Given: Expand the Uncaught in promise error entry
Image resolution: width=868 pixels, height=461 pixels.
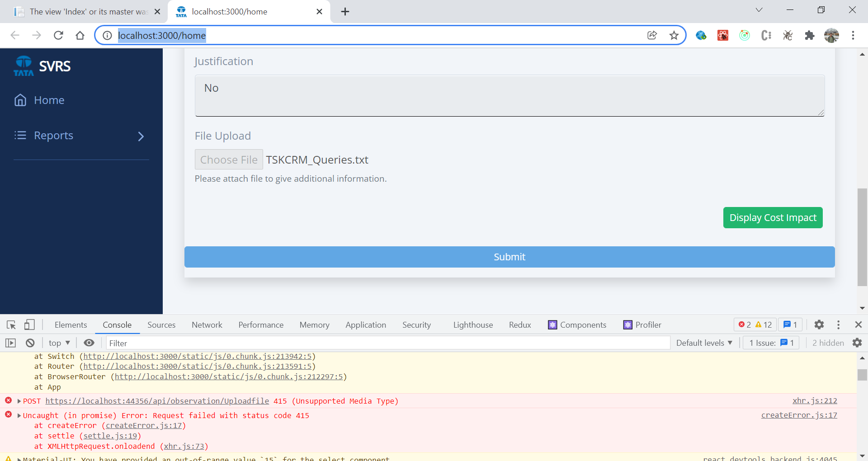Looking at the screenshot, I should 19,416.
